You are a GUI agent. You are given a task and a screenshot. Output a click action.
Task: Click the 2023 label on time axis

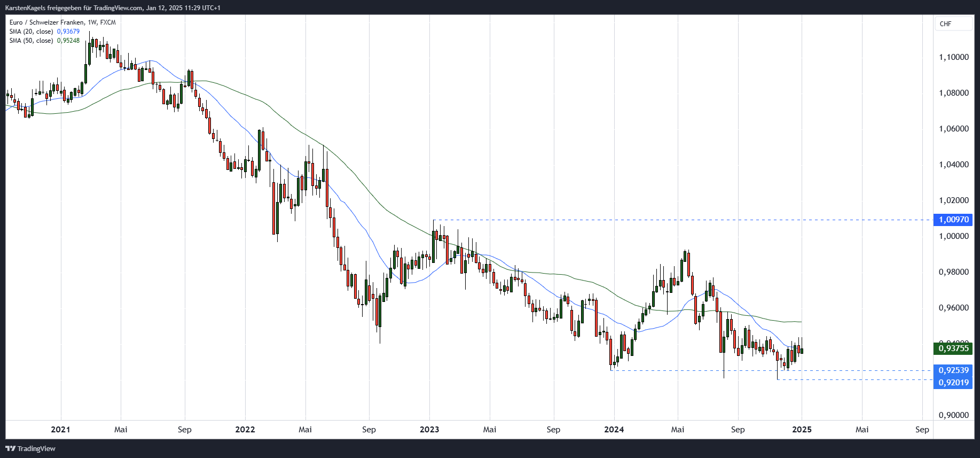coord(429,429)
